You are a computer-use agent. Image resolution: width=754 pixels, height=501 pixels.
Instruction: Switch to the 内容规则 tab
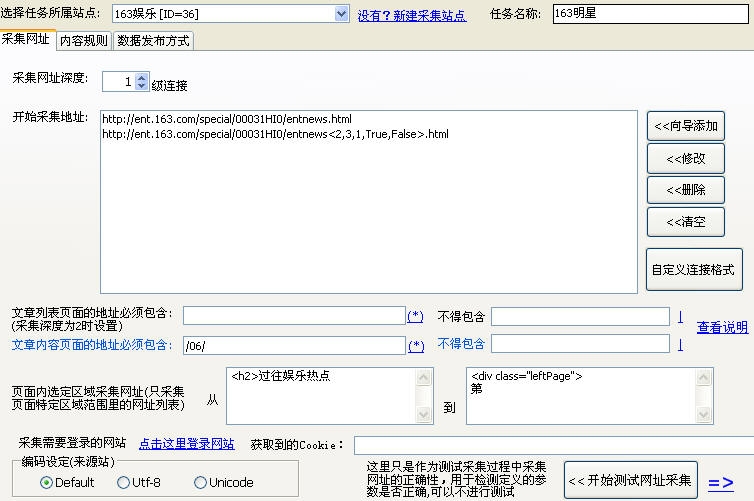pyautogui.click(x=83, y=40)
